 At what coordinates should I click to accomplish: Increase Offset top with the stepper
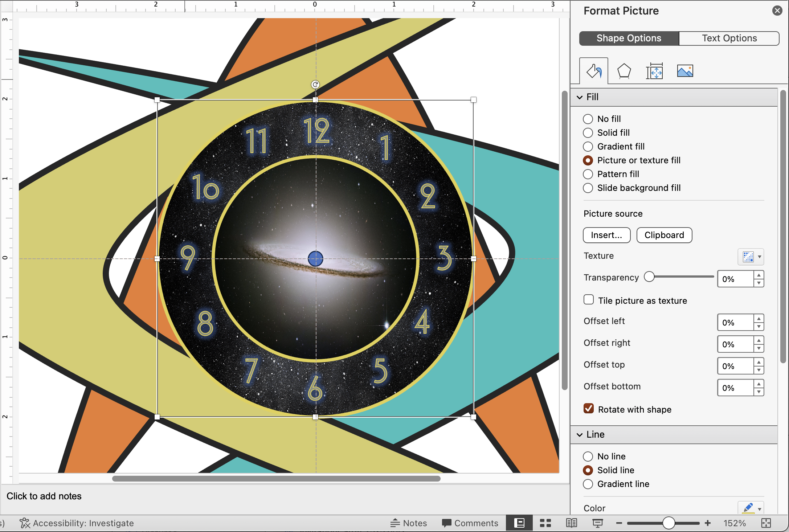point(759,363)
